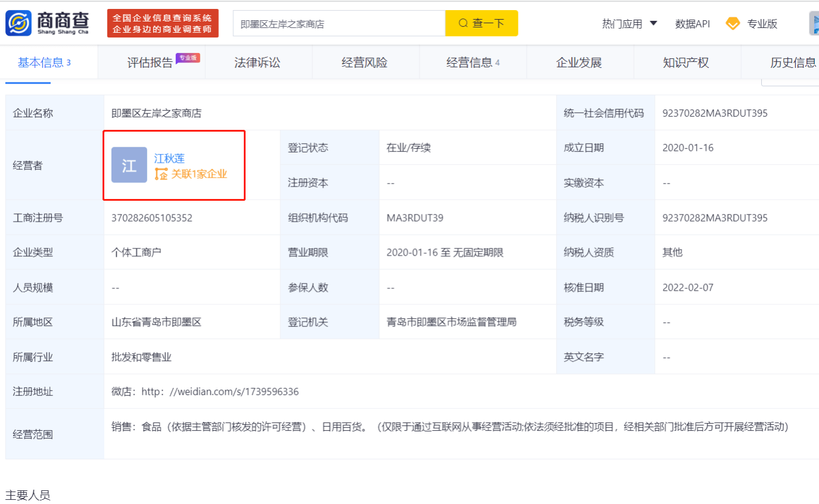Select credit code 92370282MA3RDUT395 in top row
Screen dimensions: 819x504
point(715,113)
